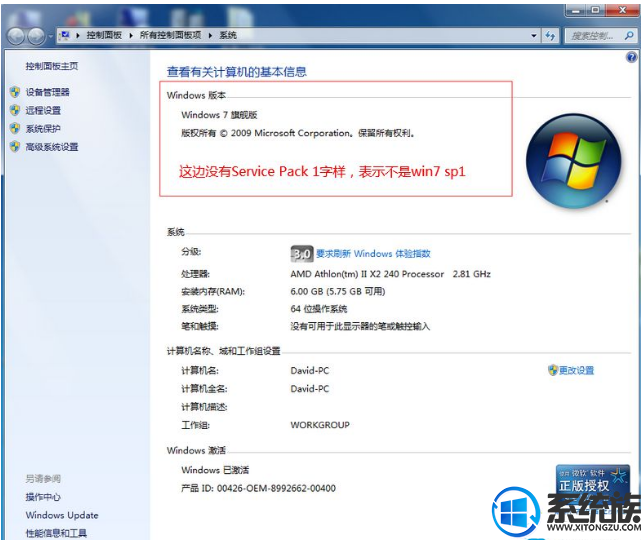Open Help with the blue question mark
The width and height of the screenshot is (641, 540).
coord(631,57)
